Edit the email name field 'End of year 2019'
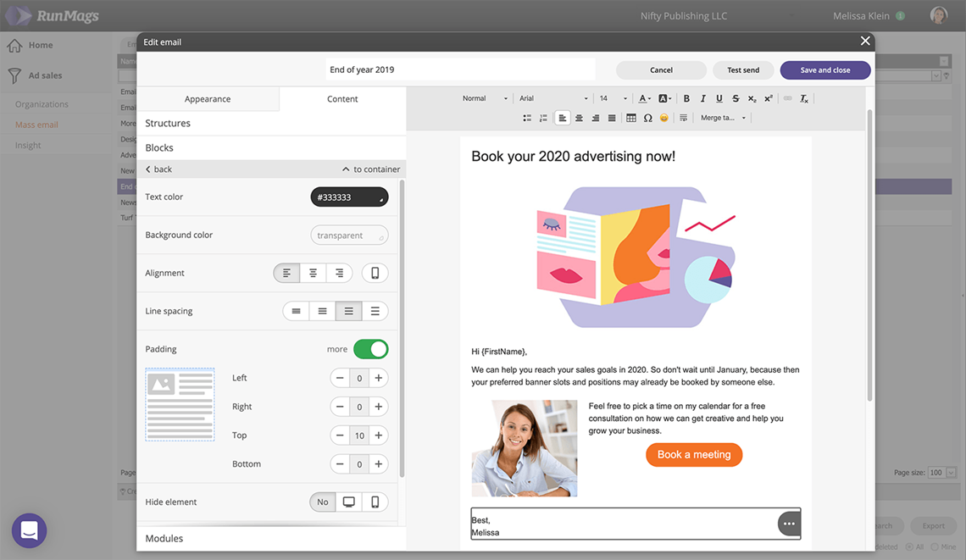This screenshot has height=560, width=966. 460,69
